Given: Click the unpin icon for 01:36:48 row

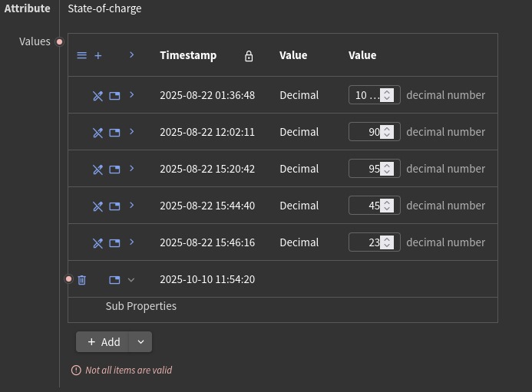Looking at the screenshot, I should 97,96.
